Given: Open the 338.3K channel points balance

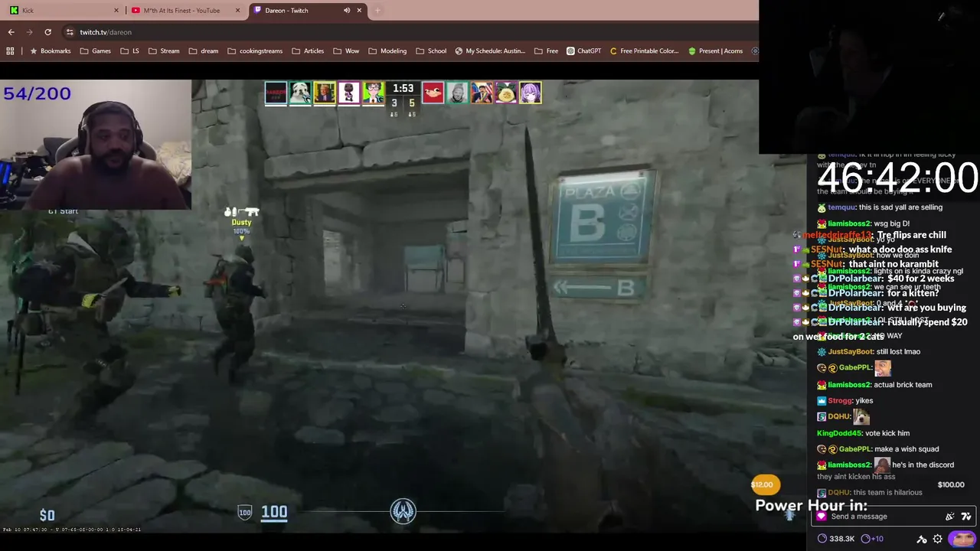Looking at the screenshot, I should 836,539.
